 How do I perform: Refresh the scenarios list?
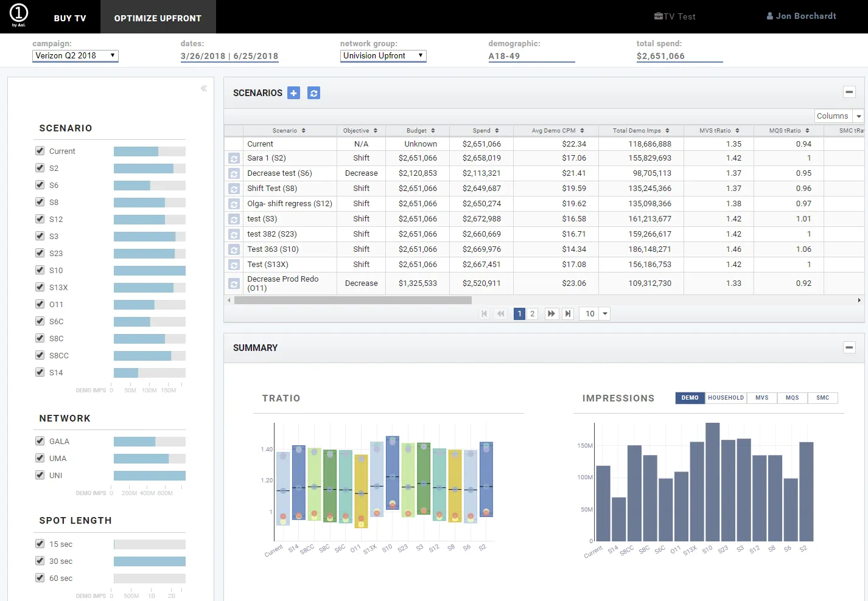pyautogui.click(x=313, y=93)
